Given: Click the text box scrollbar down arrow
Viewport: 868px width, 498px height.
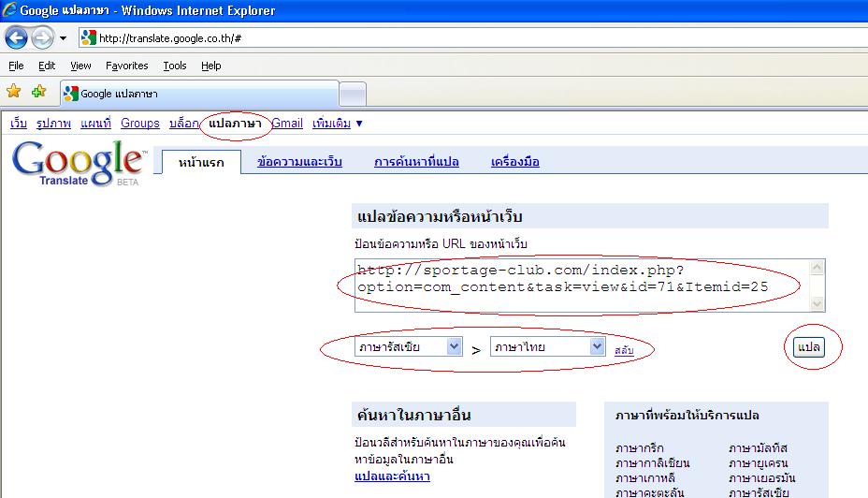Looking at the screenshot, I should [817, 303].
